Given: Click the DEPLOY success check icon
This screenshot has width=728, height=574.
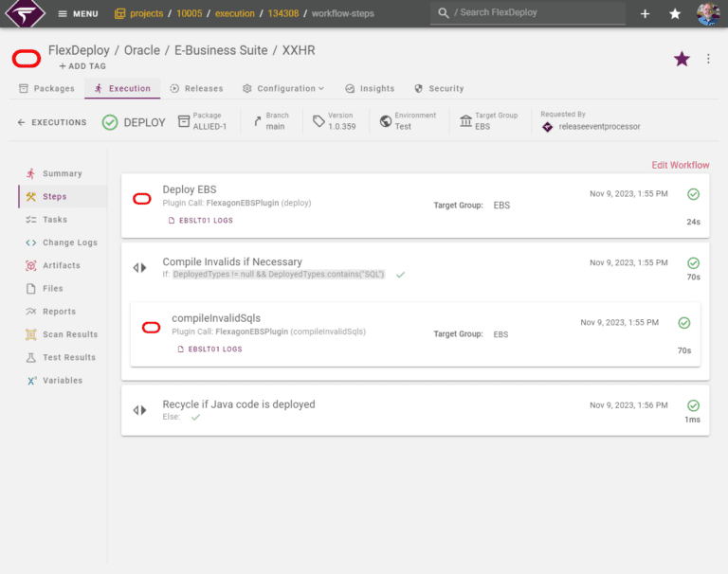Looking at the screenshot, I should click(110, 122).
